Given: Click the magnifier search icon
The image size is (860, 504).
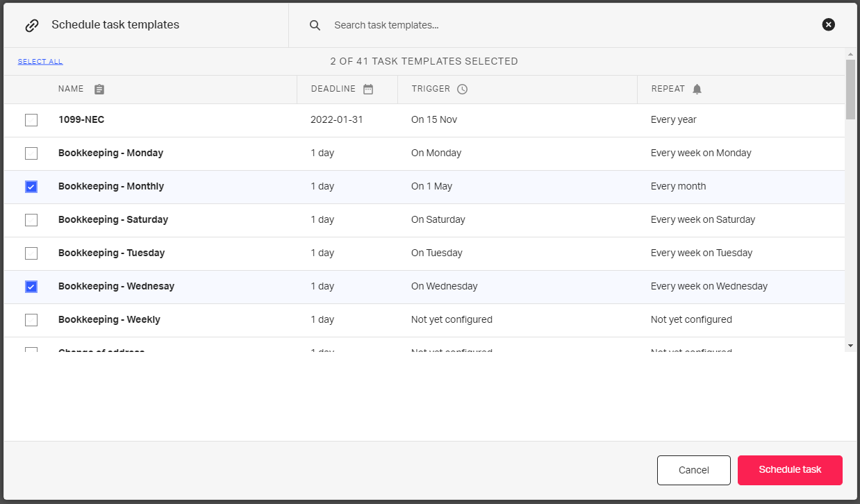Looking at the screenshot, I should click(x=315, y=25).
